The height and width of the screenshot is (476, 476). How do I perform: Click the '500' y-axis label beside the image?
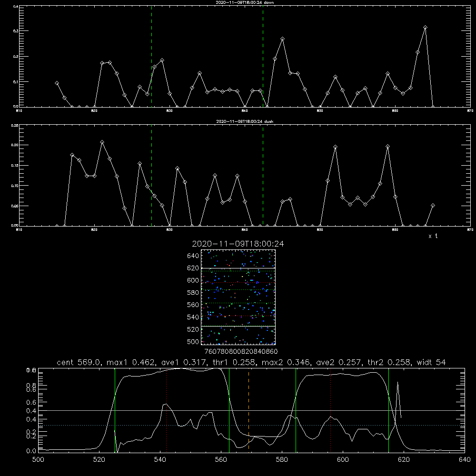click(193, 342)
